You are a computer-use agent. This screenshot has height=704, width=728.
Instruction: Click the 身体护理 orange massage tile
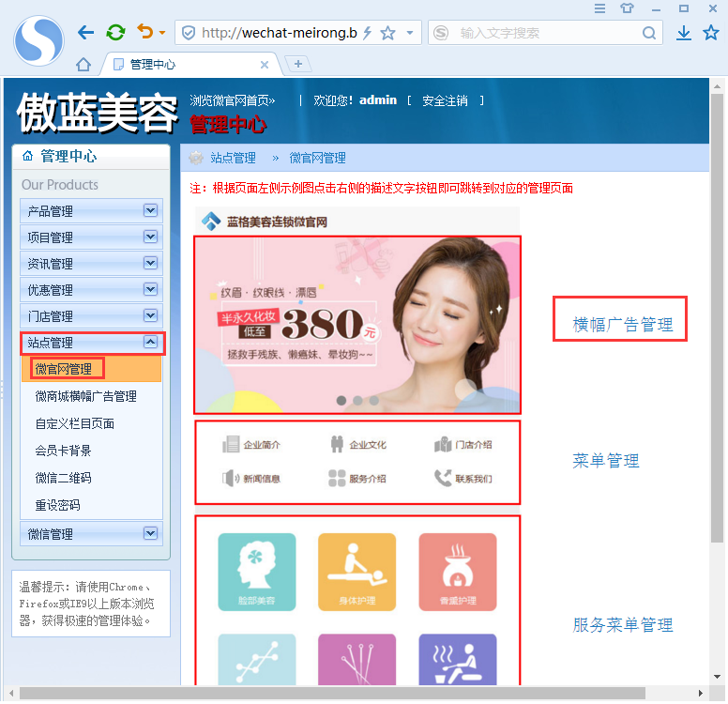tap(357, 572)
